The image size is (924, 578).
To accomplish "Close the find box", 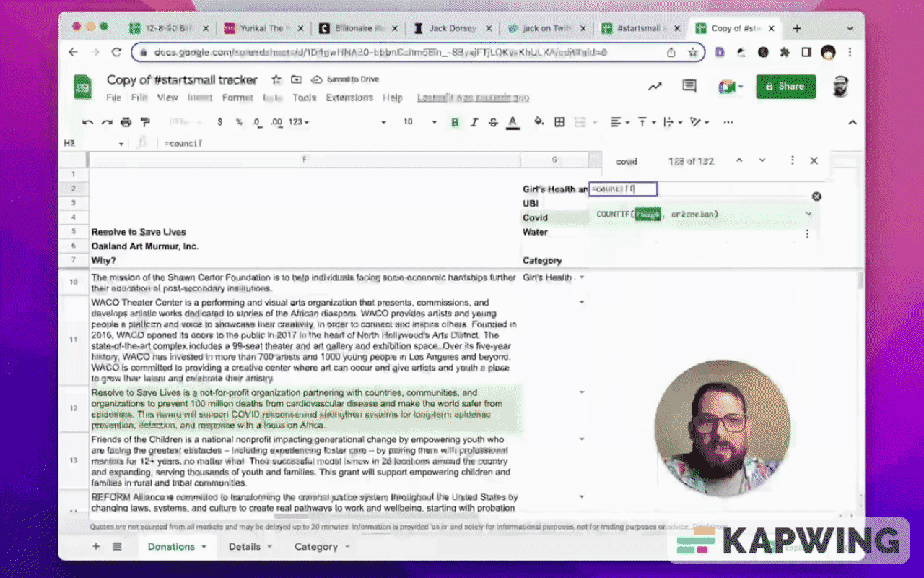I will tap(814, 160).
